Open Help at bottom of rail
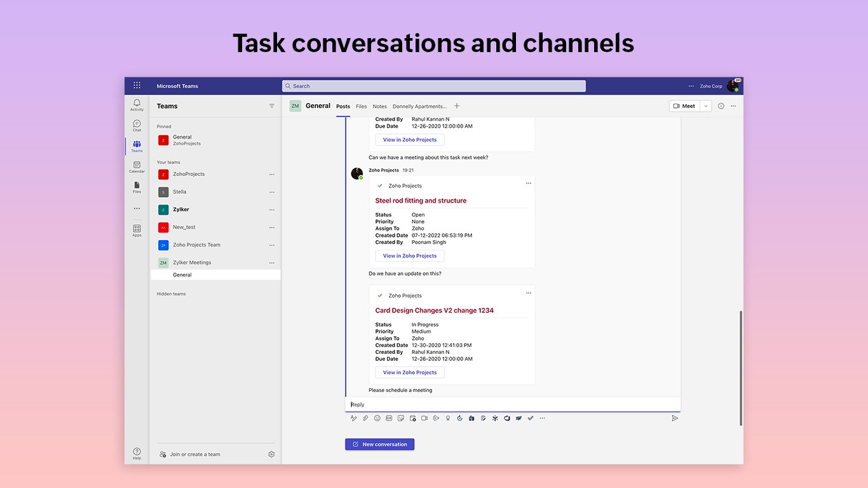 [x=137, y=453]
